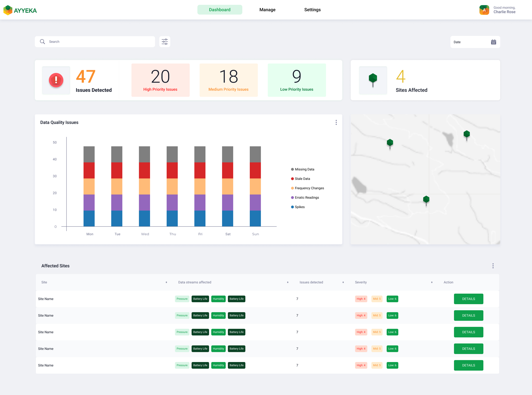Viewport: 532px width, 395px height.
Task: Open the calendar icon in Date field
Action: 493,42
